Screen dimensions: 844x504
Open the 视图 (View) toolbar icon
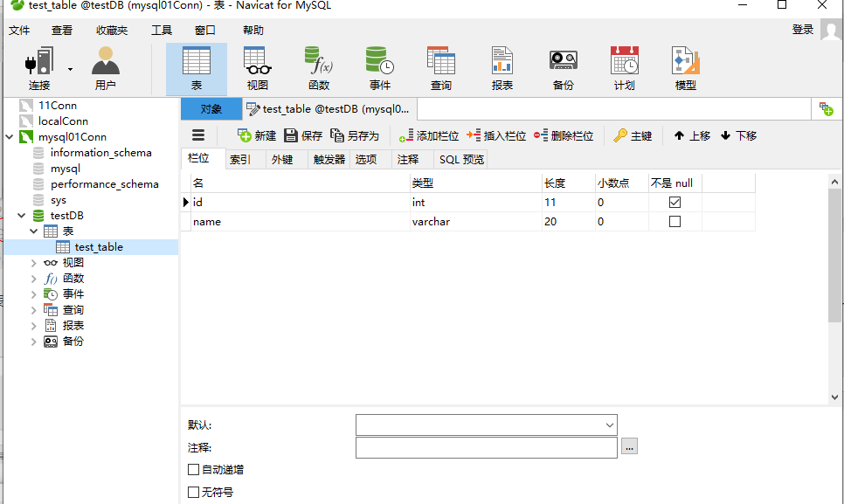click(257, 68)
